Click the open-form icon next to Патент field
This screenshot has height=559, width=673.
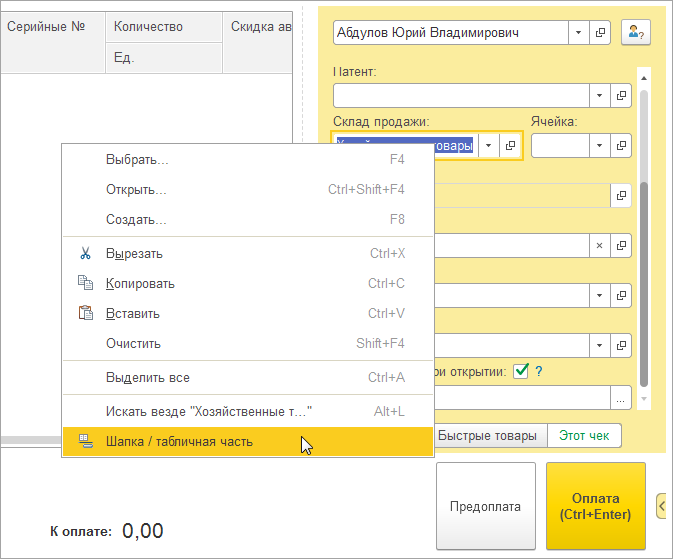pos(621,96)
